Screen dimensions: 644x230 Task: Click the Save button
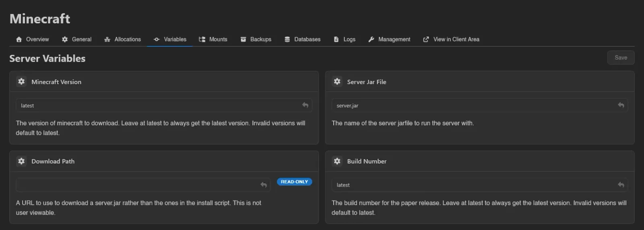coord(621,58)
